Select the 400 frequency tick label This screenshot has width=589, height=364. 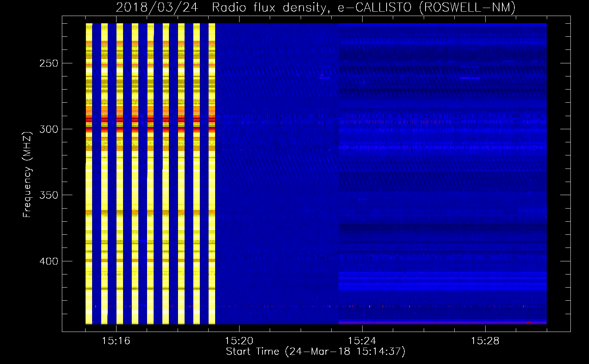(48, 261)
